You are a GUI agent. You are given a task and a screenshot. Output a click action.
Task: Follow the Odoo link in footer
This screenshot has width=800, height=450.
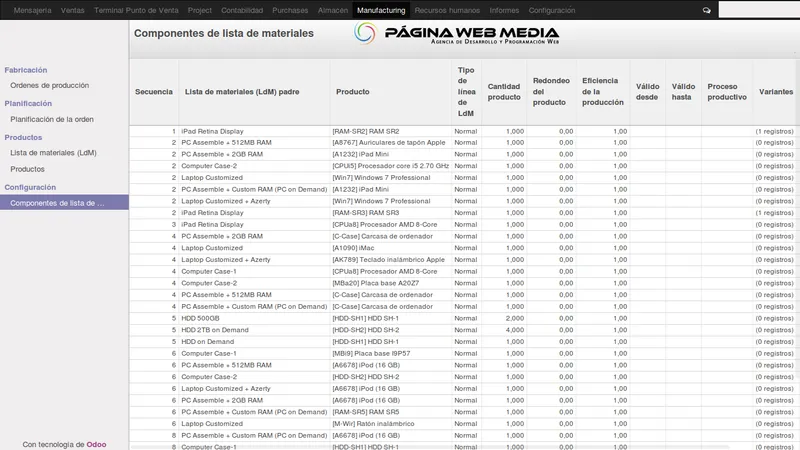point(96,444)
